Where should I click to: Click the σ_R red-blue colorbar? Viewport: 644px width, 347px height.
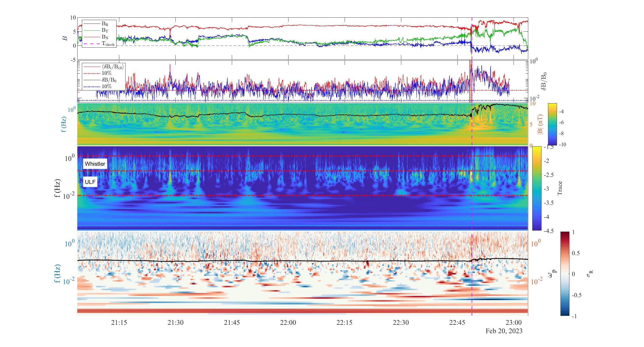pos(565,274)
